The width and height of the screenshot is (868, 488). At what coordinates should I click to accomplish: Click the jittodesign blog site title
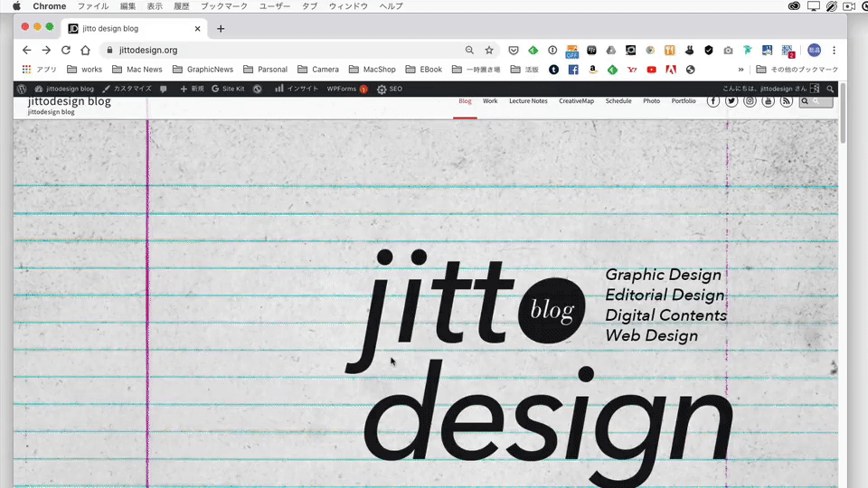70,101
